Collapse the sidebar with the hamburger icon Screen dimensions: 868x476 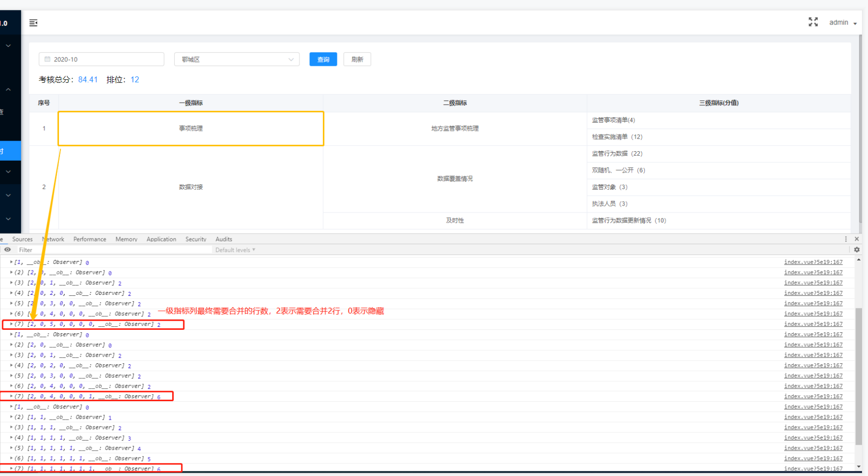point(33,23)
